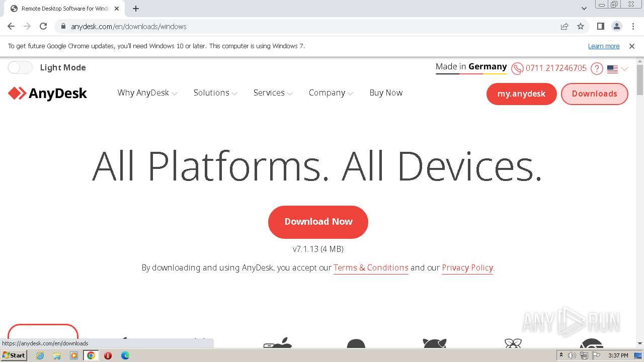Image resolution: width=644 pixels, height=362 pixels.
Task: Reload the page with the refresh icon
Action: (43, 26)
